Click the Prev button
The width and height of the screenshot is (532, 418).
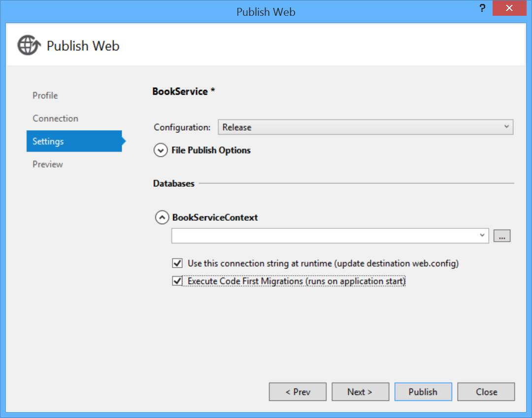click(x=298, y=391)
